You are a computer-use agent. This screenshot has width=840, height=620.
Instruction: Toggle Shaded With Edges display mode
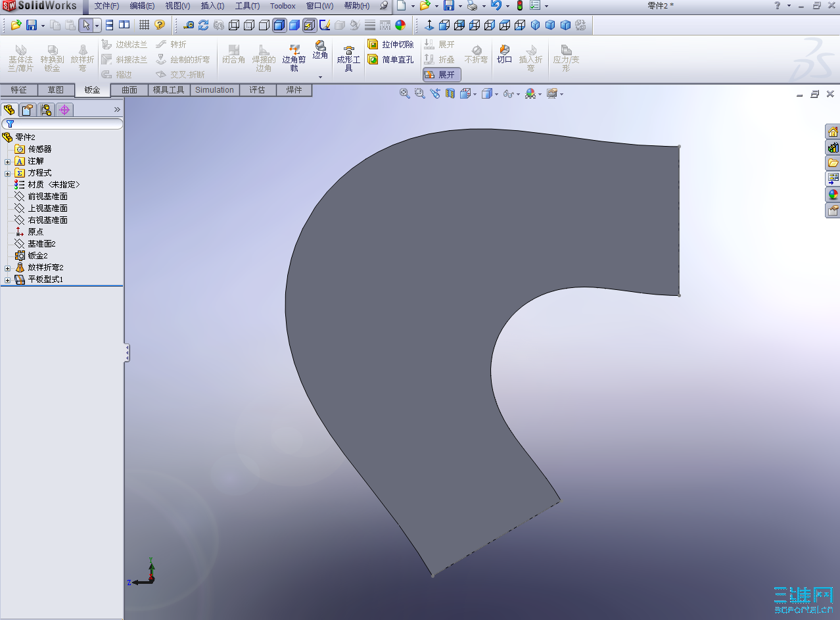[279, 25]
